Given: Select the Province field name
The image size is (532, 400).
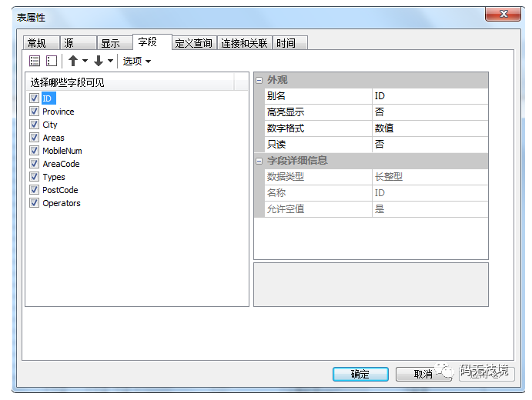Looking at the screenshot, I should pos(59,112).
